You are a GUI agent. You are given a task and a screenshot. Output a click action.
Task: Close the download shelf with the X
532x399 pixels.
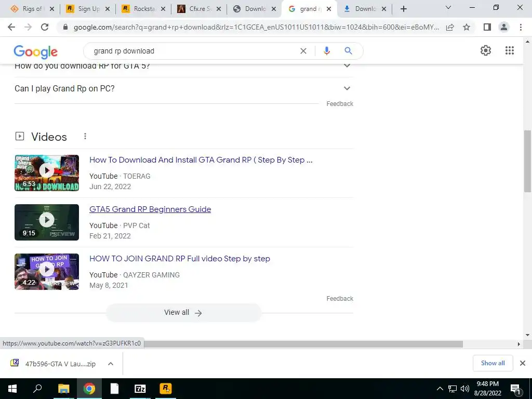click(523, 363)
